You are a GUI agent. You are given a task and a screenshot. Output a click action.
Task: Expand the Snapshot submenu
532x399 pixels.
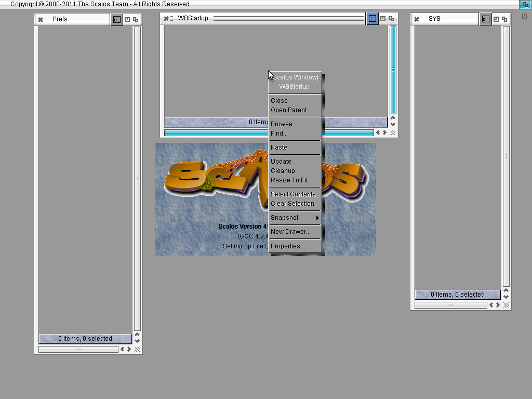coord(295,218)
